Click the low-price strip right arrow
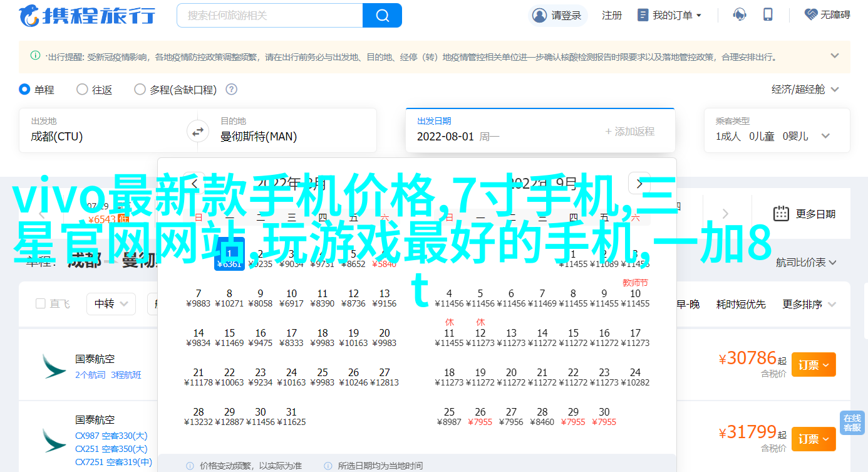 725,214
